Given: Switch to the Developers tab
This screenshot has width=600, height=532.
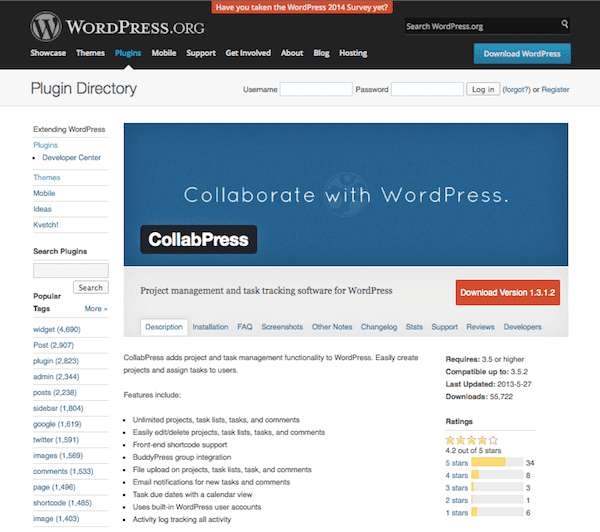Looking at the screenshot, I should (x=522, y=327).
